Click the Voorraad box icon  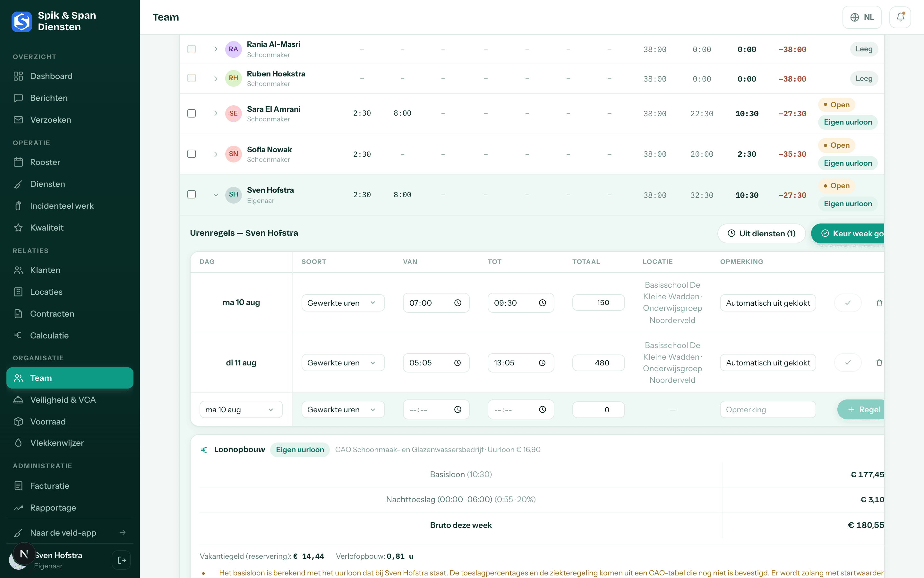click(x=18, y=421)
